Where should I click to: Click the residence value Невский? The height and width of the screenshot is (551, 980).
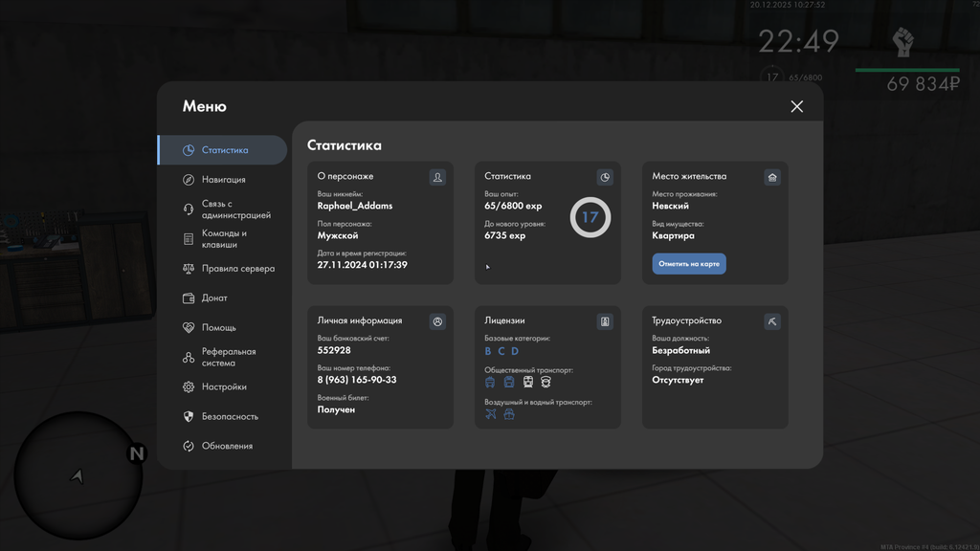point(671,206)
